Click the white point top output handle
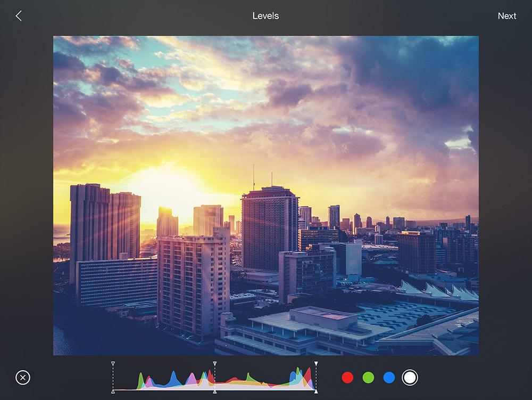The width and height of the screenshot is (532, 400). pyautogui.click(x=316, y=363)
